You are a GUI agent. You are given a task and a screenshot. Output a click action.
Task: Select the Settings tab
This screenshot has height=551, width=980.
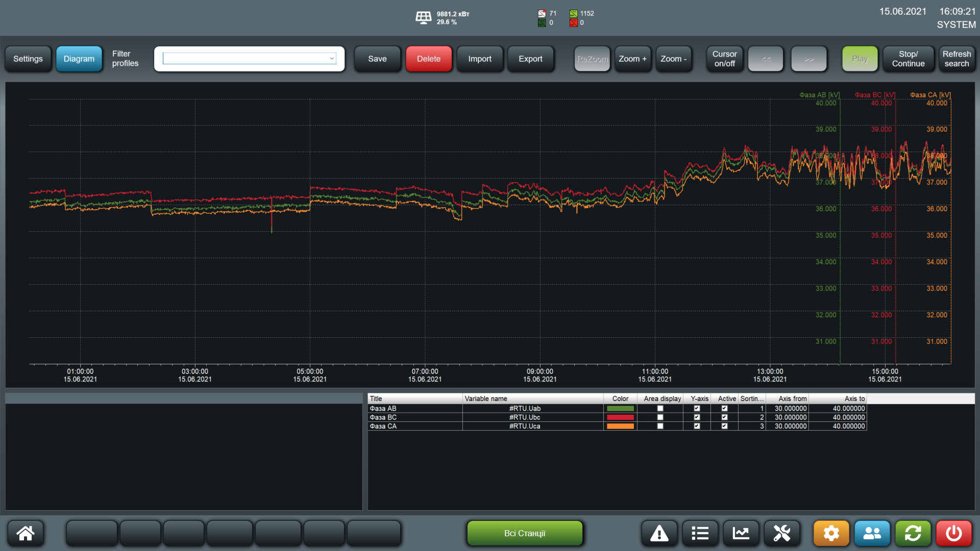point(28,59)
